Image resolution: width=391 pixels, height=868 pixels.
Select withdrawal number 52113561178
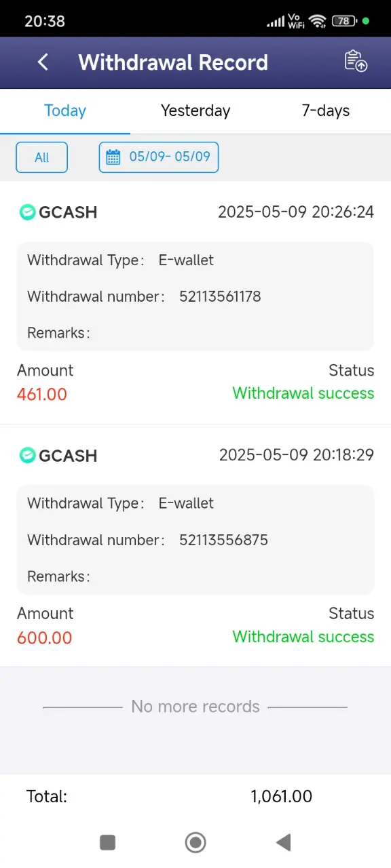pyautogui.click(x=220, y=296)
